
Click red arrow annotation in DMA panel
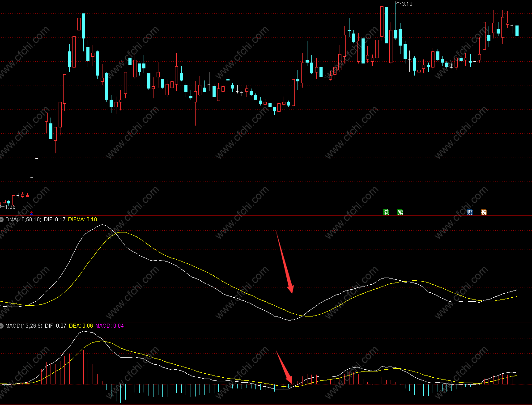pos(285,262)
